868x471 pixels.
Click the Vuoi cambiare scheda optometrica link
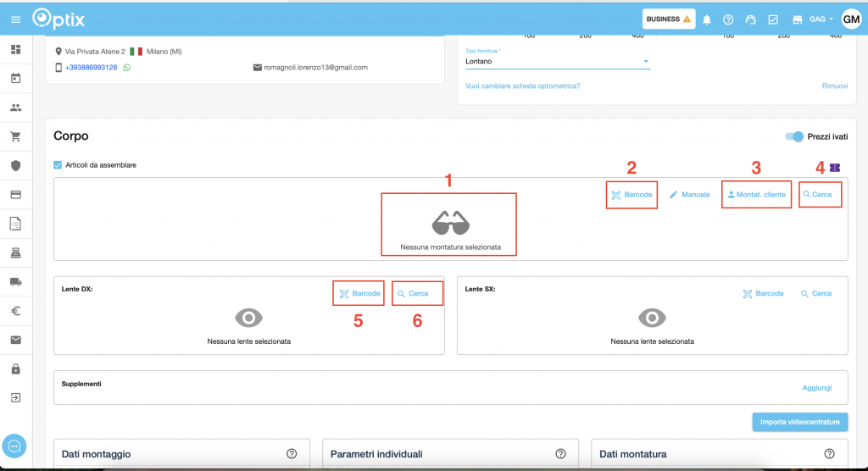click(522, 86)
